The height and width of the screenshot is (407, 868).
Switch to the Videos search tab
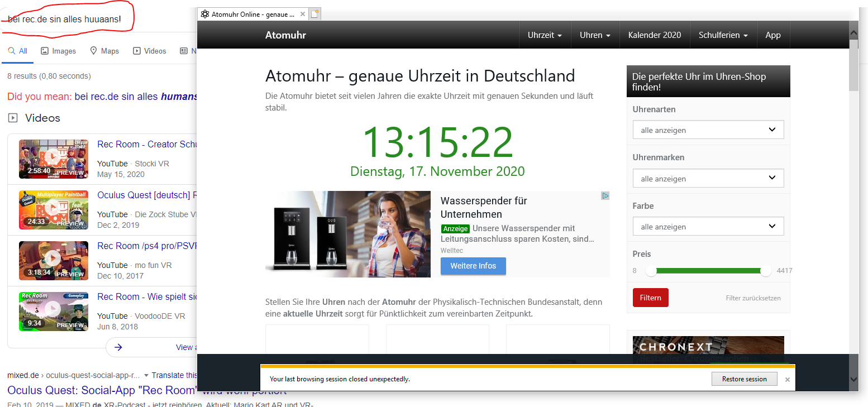(x=149, y=51)
